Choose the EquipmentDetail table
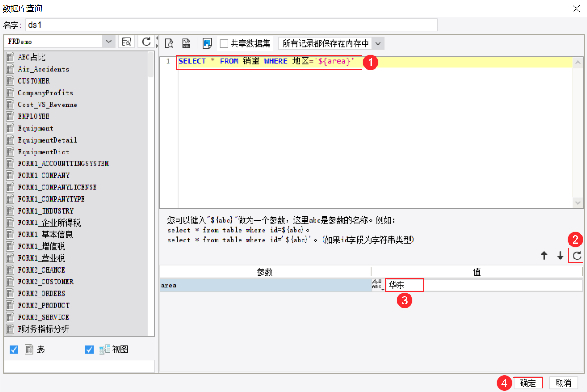Screen dimensions: 587x392 pos(47,140)
